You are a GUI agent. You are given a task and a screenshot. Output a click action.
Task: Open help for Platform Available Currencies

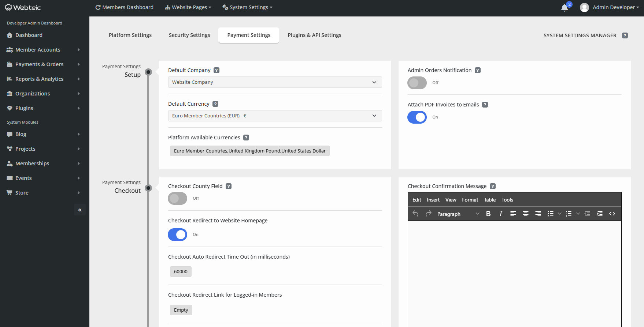pyautogui.click(x=246, y=138)
